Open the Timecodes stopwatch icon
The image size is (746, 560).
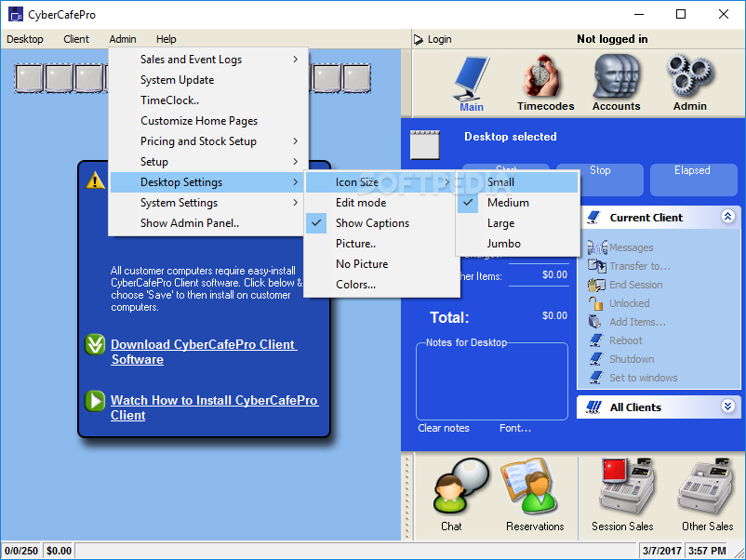pyautogui.click(x=541, y=76)
